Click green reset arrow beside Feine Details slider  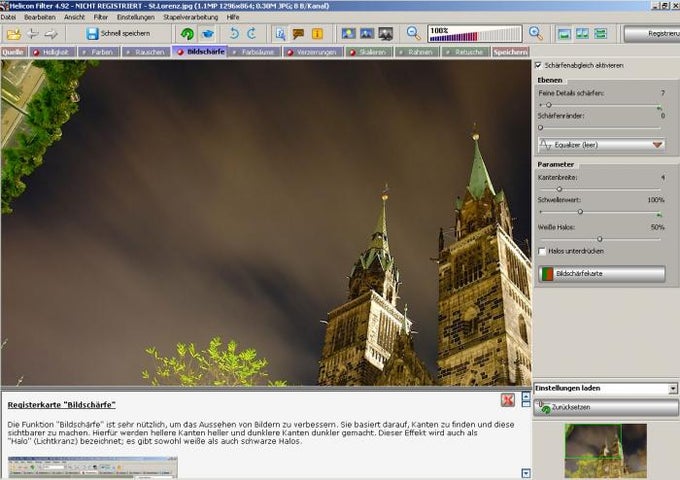[659, 107]
